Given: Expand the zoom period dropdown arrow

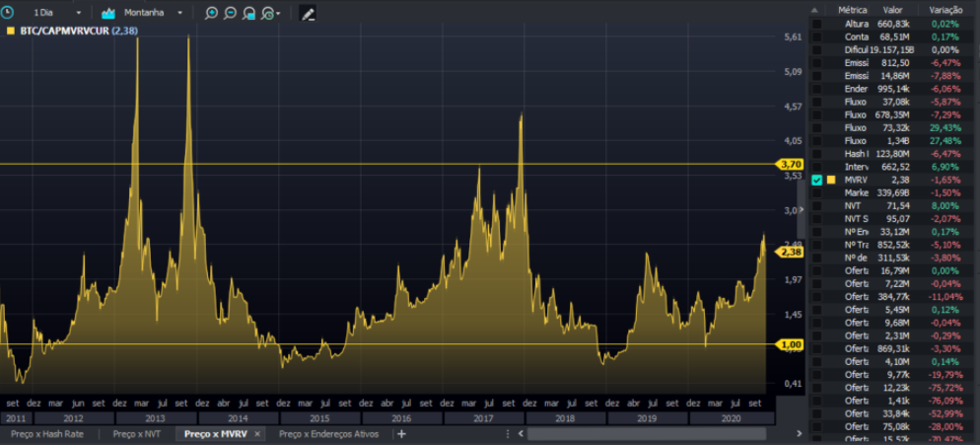Looking at the screenshot, I should point(278,13).
